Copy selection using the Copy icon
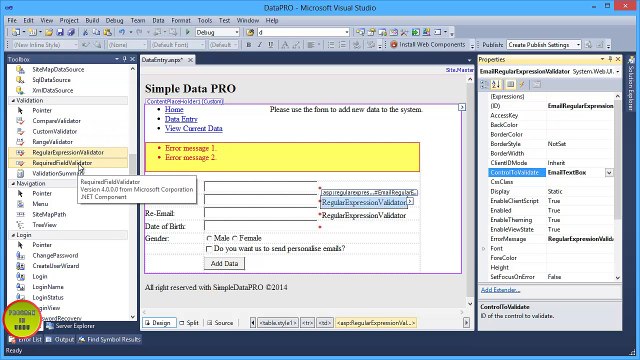Screen dimensions: 640x360 click(96, 32)
